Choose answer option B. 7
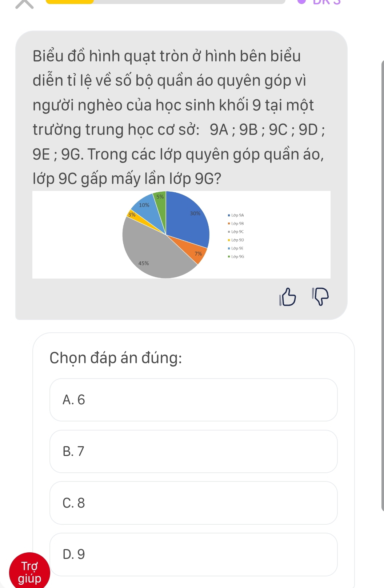The height and width of the screenshot is (588, 384). (193, 451)
